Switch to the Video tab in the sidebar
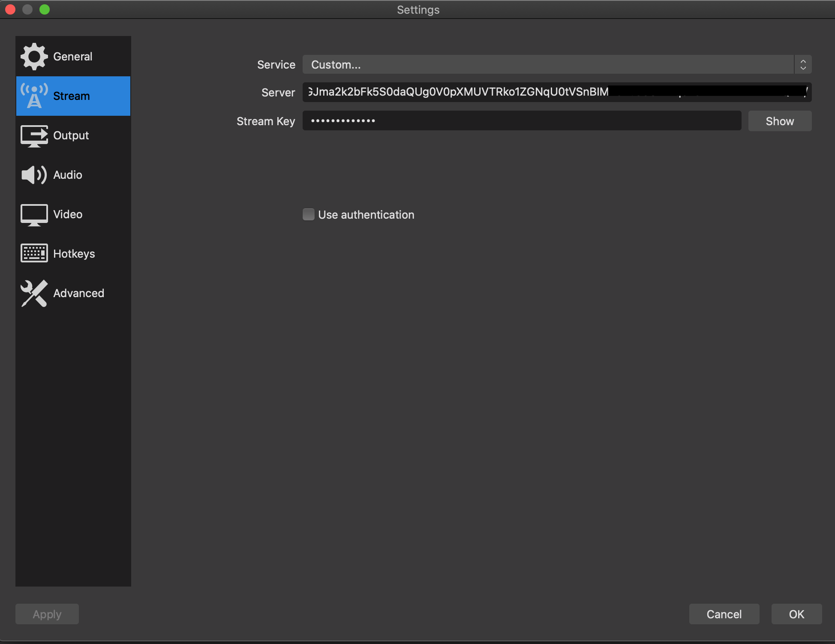This screenshot has height=644, width=835. [x=67, y=214]
